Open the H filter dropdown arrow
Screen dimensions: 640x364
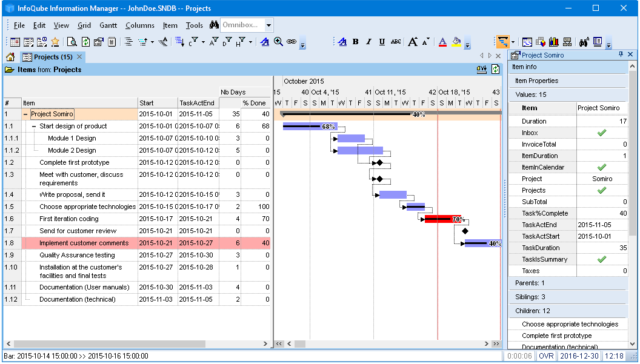click(x=250, y=42)
